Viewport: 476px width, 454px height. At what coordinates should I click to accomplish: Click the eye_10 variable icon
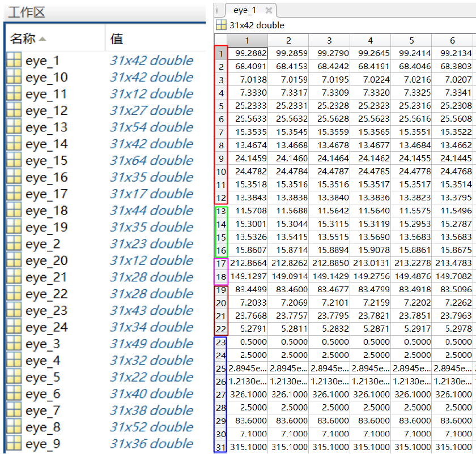[x=14, y=76]
